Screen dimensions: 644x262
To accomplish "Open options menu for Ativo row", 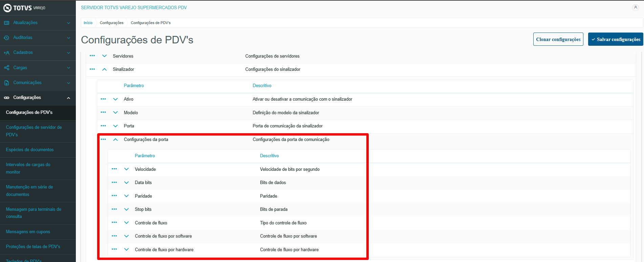I will (x=103, y=99).
